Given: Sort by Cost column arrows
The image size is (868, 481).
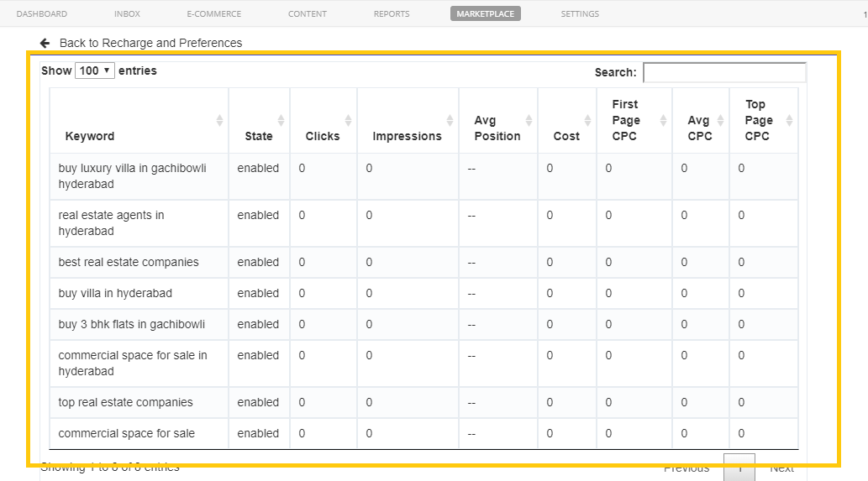Looking at the screenshot, I should pos(588,121).
